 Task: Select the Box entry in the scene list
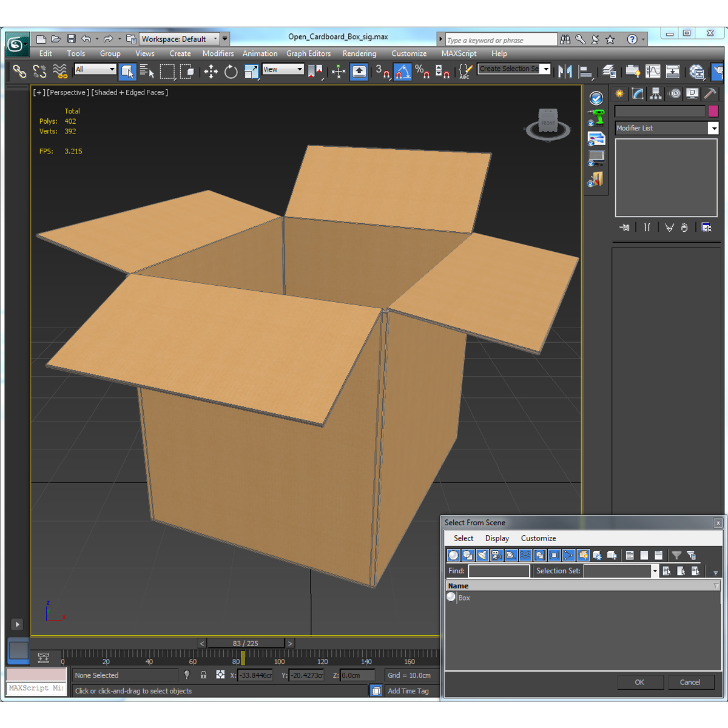coord(464,598)
